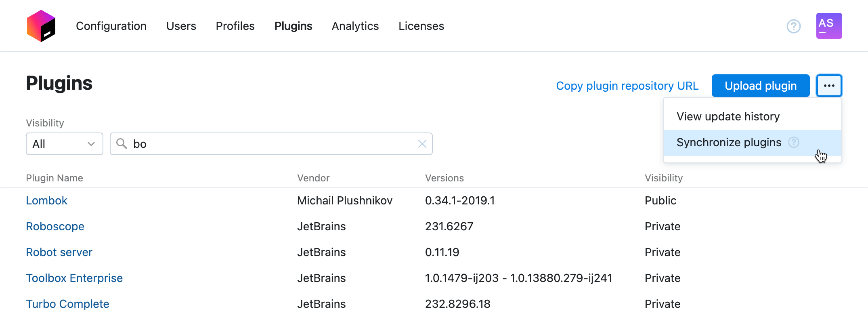
Task: Click the Versions column header
Action: [x=444, y=178]
